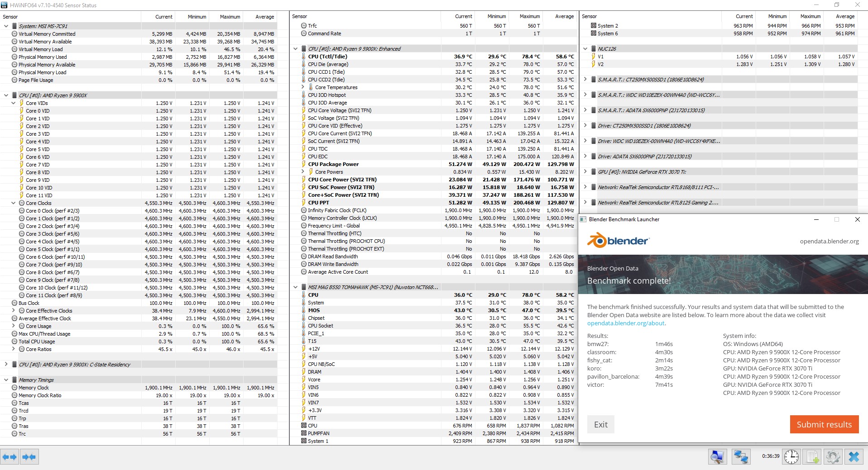Screen dimensions: 868x470
Task: Click the middle panel's Maximum column header
Action: (526, 16)
